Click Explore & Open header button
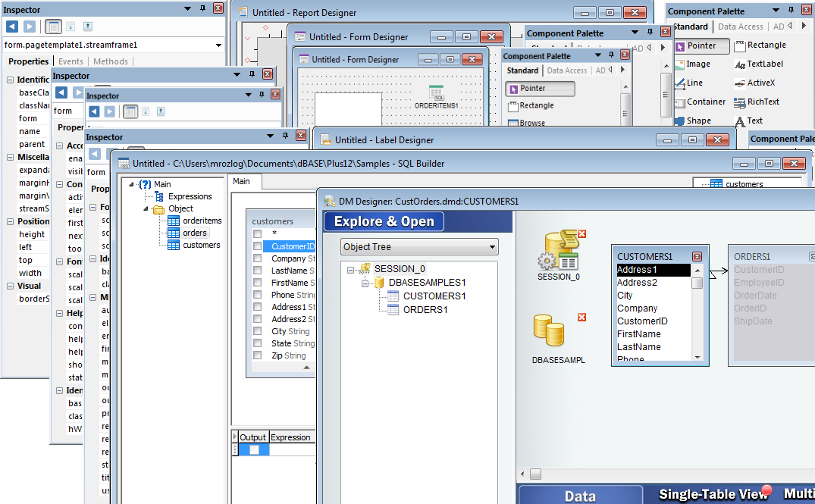This screenshot has height=504, width=815. [x=384, y=221]
